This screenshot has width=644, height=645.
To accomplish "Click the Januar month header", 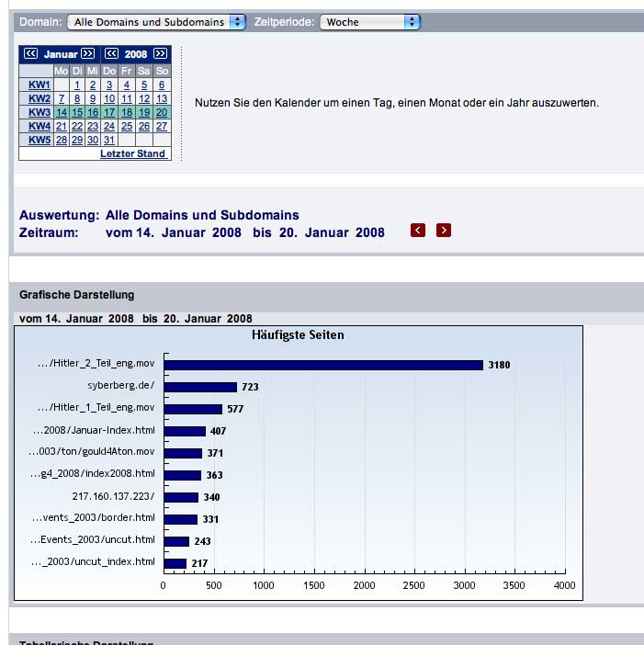I will (x=61, y=54).
